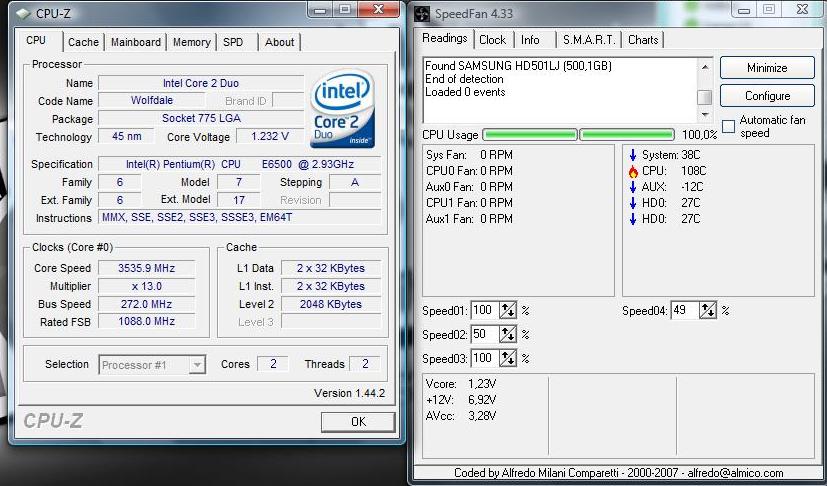
Task: Open the Mainboard tab in CPU-Z
Action: click(x=136, y=42)
